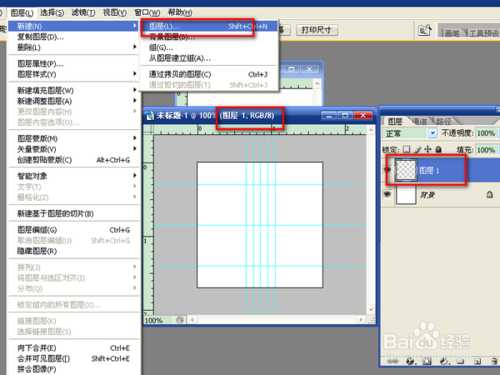The image size is (500, 375).
Task: Switch to the 通道 tab in the panel
Action: click(420, 121)
